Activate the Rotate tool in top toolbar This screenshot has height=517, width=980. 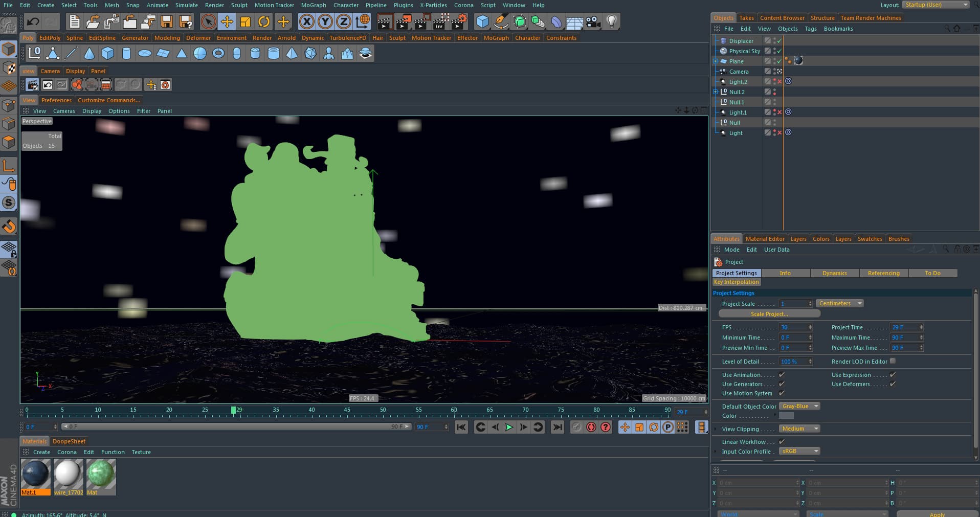(264, 21)
